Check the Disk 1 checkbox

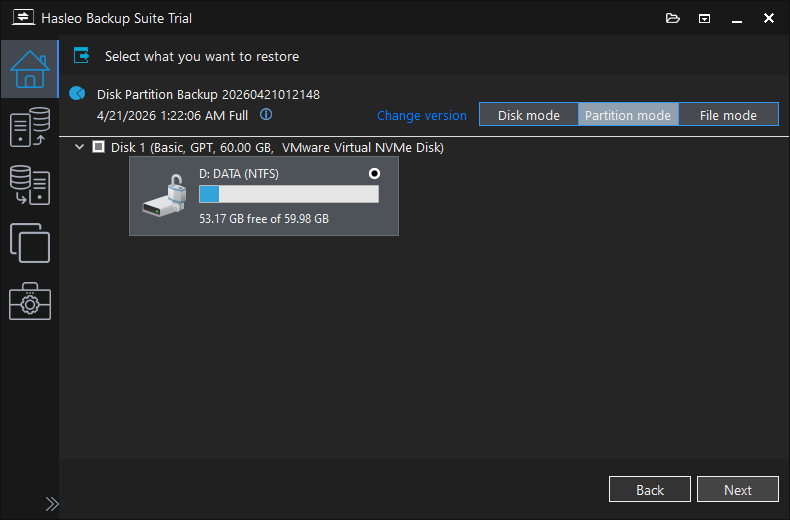pos(98,147)
